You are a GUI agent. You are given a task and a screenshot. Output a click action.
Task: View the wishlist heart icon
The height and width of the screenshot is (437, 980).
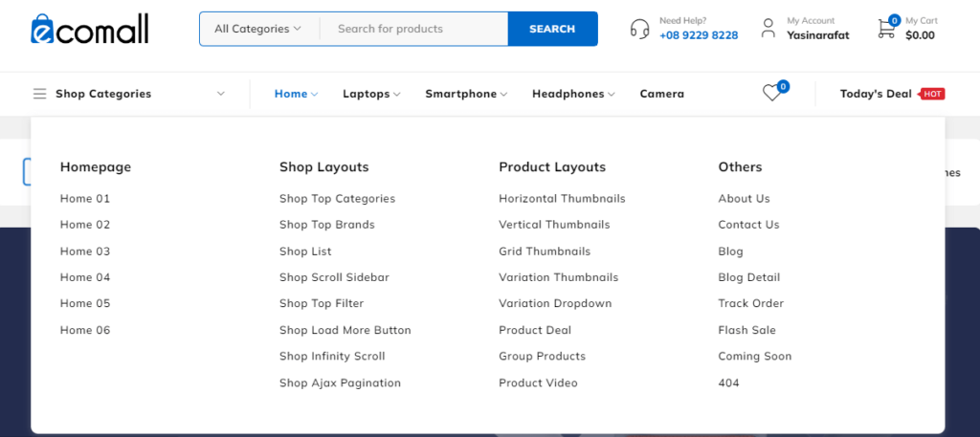coord(772,94)
